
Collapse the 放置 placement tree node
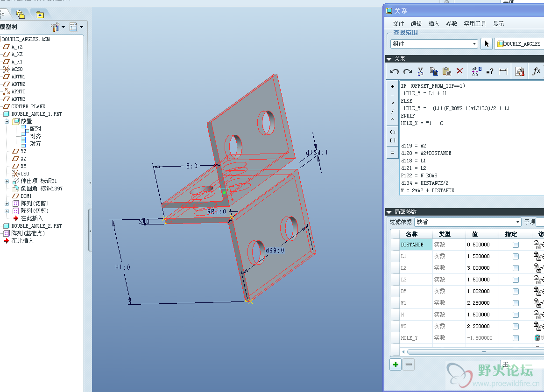coord(7,121)
